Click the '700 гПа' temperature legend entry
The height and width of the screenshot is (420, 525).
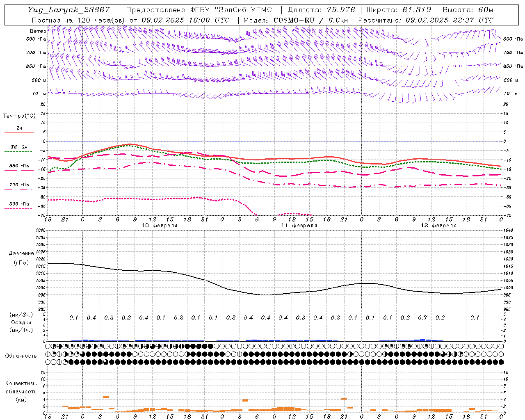coord(19,185)
